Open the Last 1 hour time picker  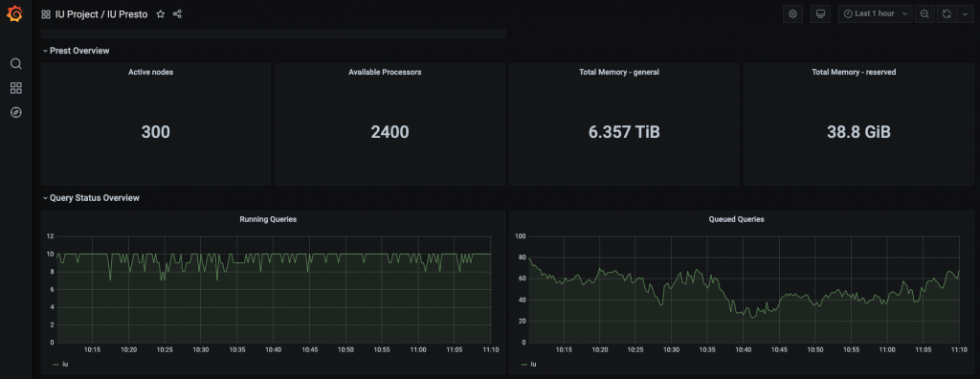(x=876, y=13)
